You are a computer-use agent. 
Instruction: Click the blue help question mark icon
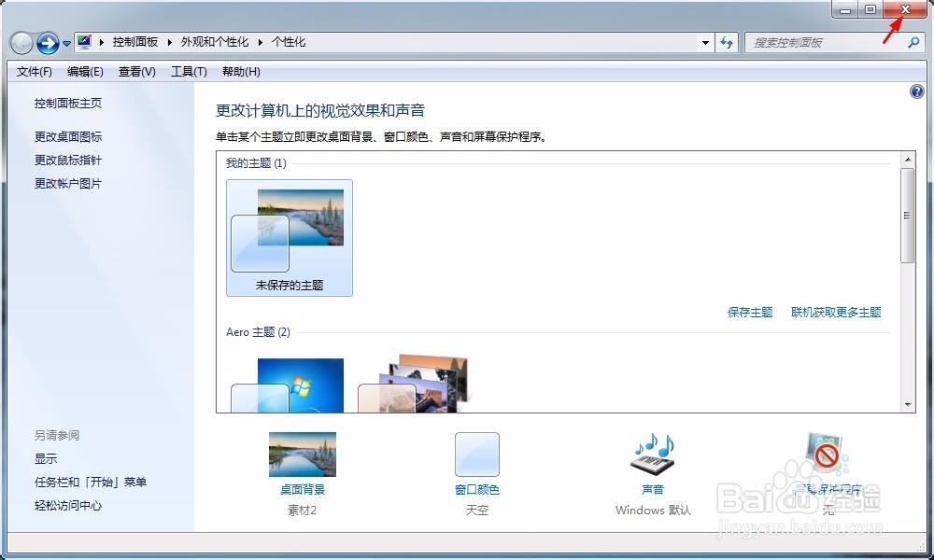tap(917, 91)
